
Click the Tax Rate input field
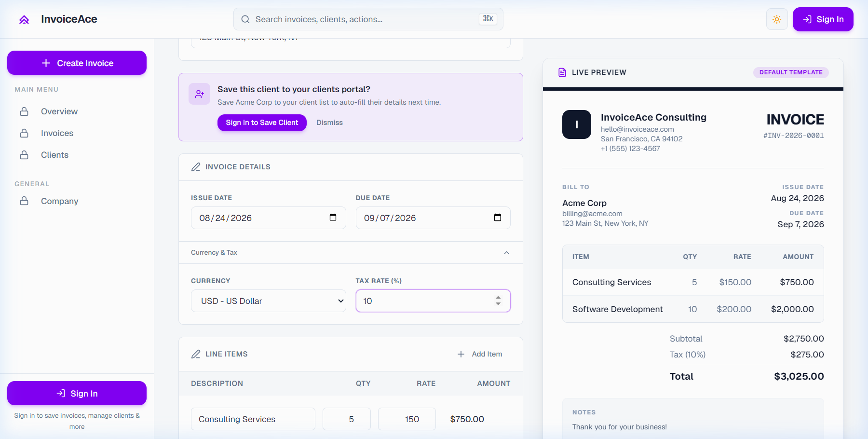click(433, 301)
